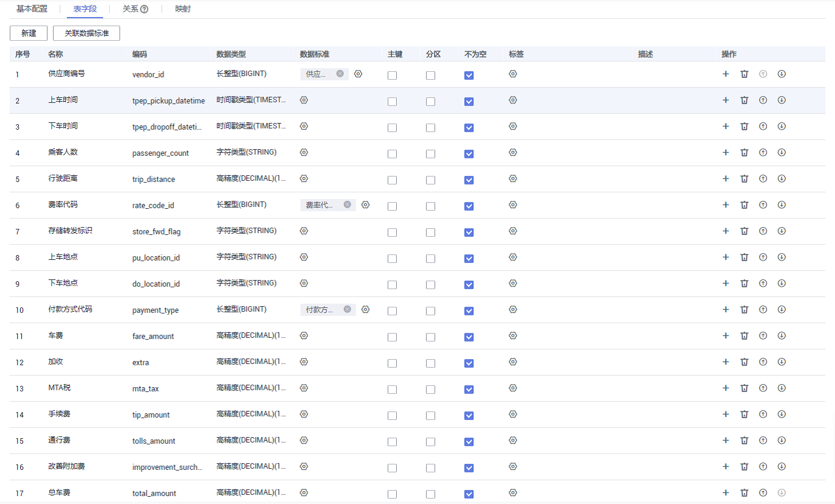The width and height of the screenshot is (835, 504).
Task: Switch to the 基本配置 tab
Action: tap(32, 9)
